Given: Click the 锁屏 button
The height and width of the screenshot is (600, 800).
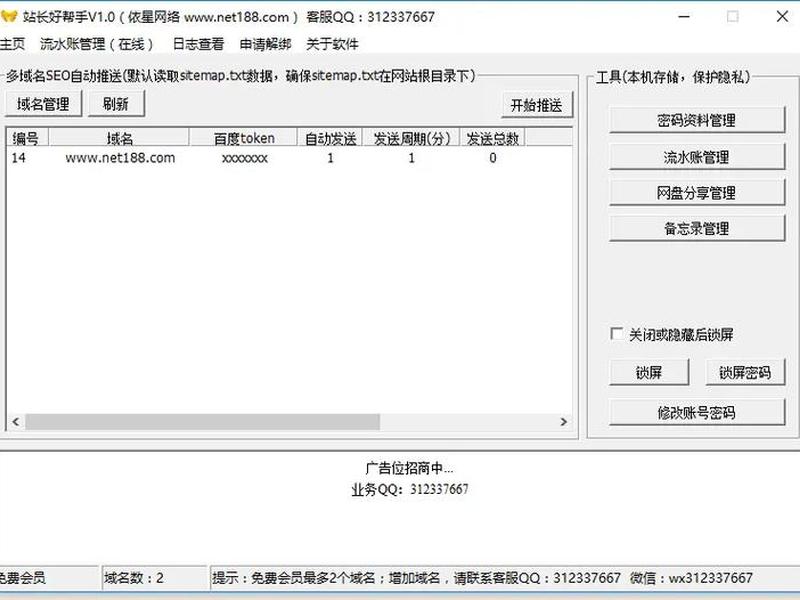Looking at the screenshot, I should [649, 372].
